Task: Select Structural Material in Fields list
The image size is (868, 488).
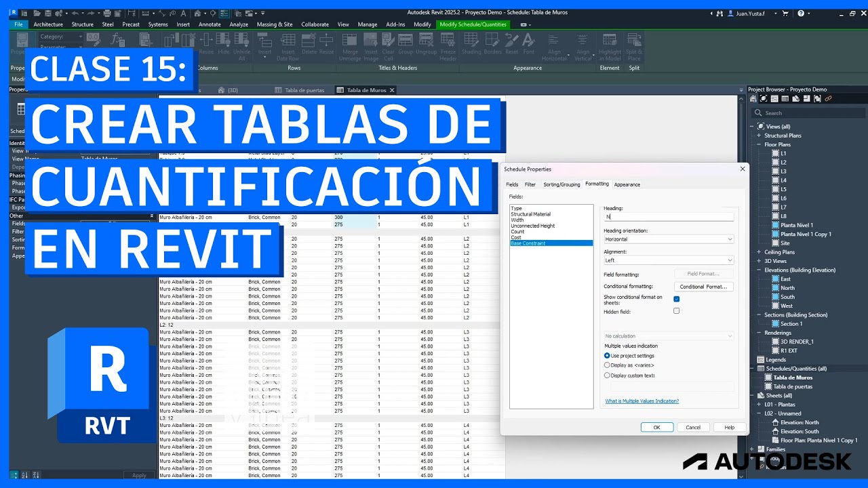Action: coord(531,214)
